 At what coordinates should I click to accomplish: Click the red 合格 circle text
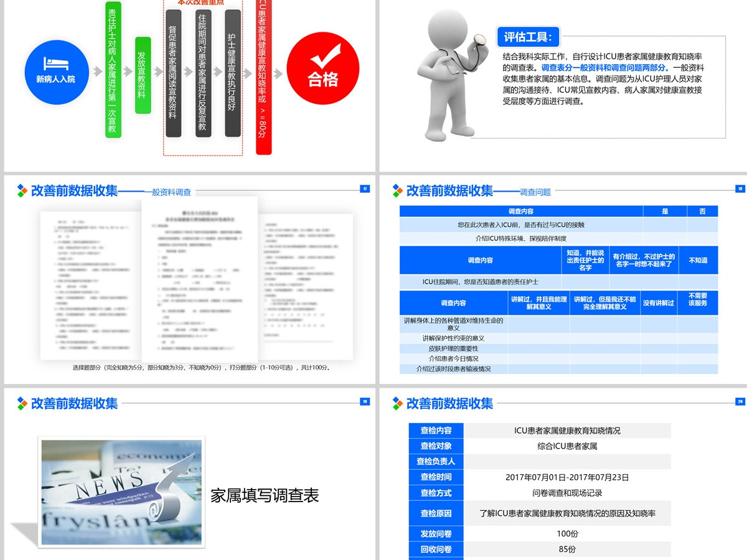click(x=324, y=80)
